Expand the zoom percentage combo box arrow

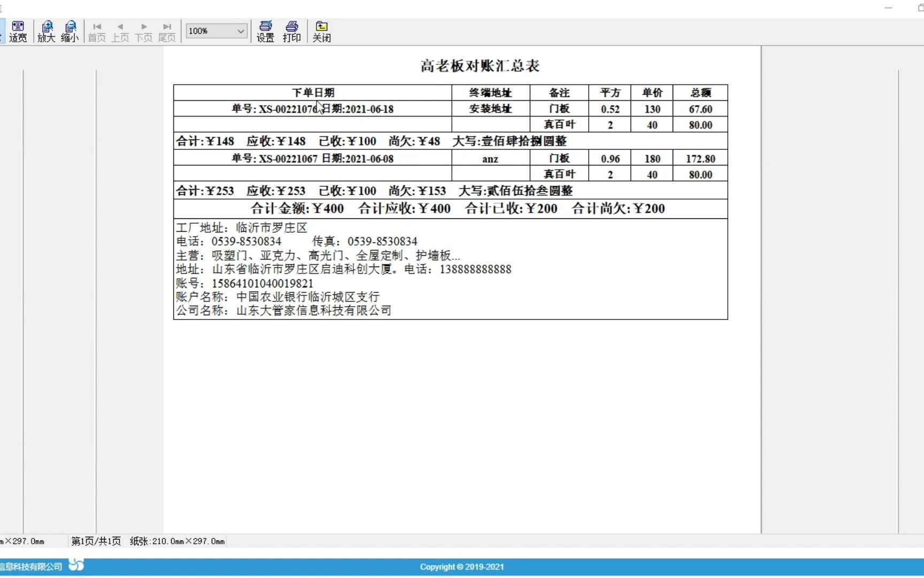pos(240,31)
